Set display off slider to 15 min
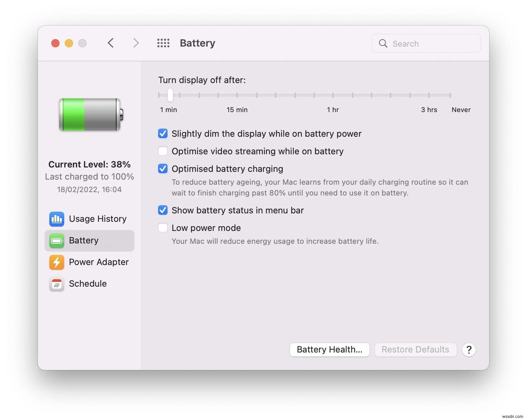Image resolution: width=527 pixels, height=420 pixels. tap(237, 95)
